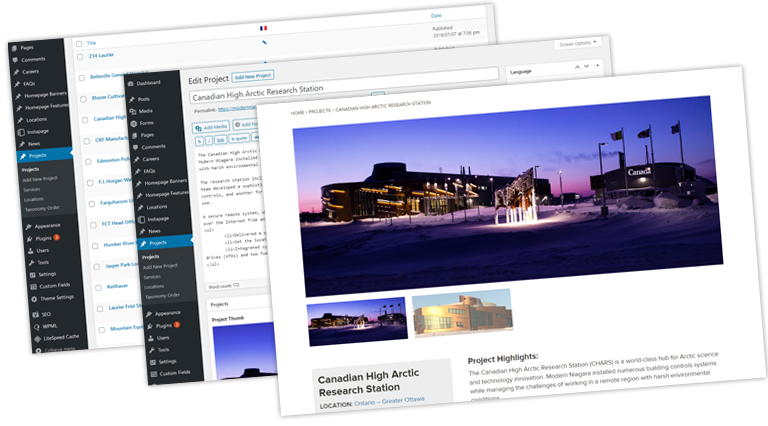Open Projects menu in Edit Project sidebar
The image size is (768, 426).
(164, 242)
